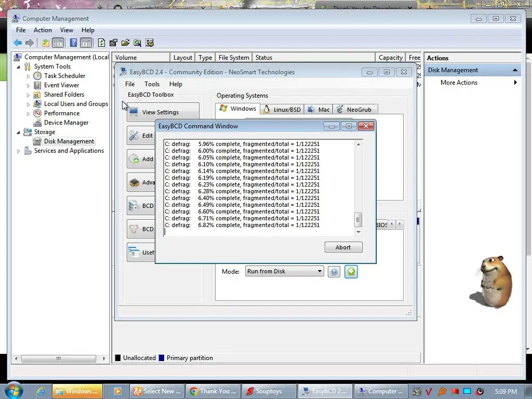The height and width of the screenshot is (399, 532).
Task: Click the open folder toolbar icon
Action: click(125, 43)
